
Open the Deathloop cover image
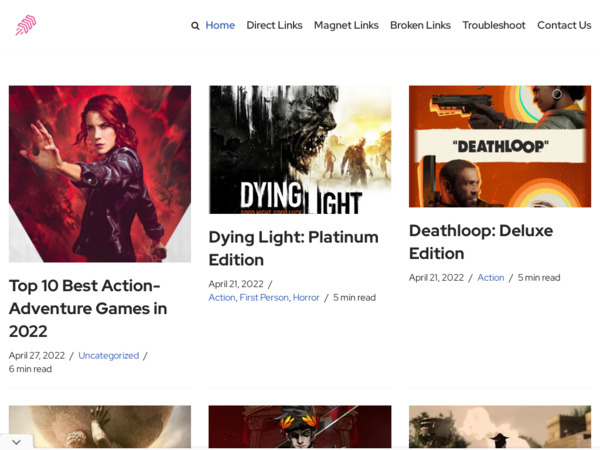coord(500,146)
